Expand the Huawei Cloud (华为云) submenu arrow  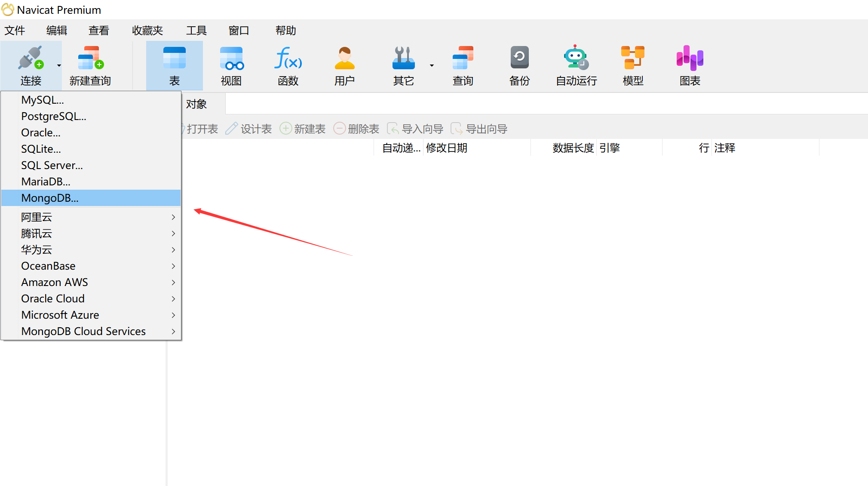coord(173,250)
